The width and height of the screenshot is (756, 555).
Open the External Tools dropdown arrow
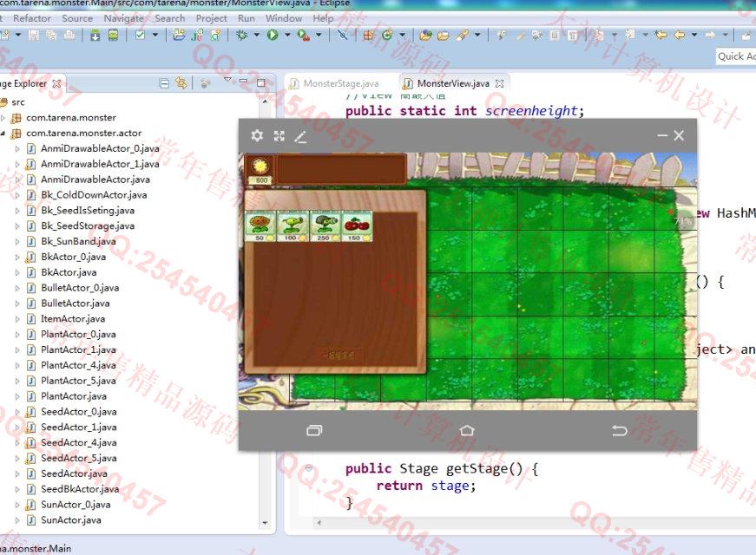click(x=319, y=35)
